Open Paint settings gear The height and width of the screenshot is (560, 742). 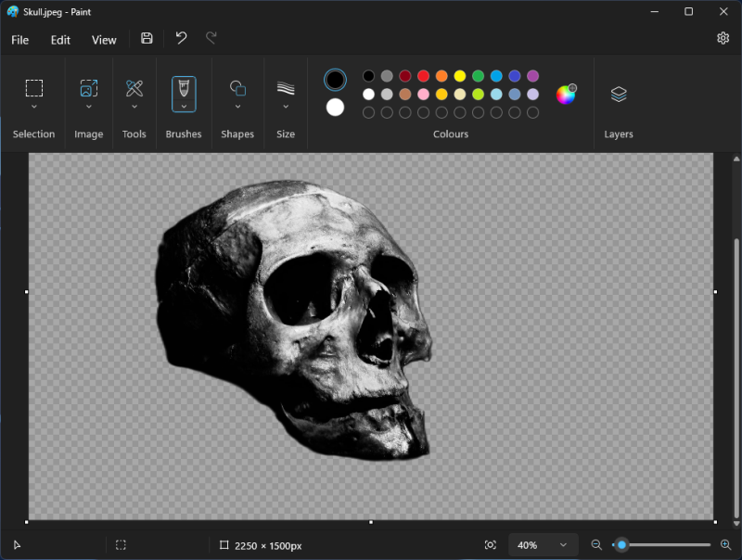click(x=723, y=39)
